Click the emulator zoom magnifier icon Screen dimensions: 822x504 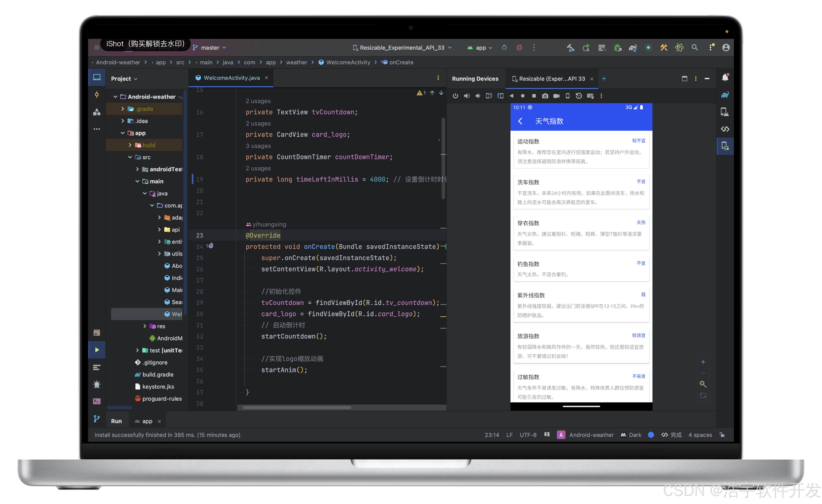coord(703,384)
